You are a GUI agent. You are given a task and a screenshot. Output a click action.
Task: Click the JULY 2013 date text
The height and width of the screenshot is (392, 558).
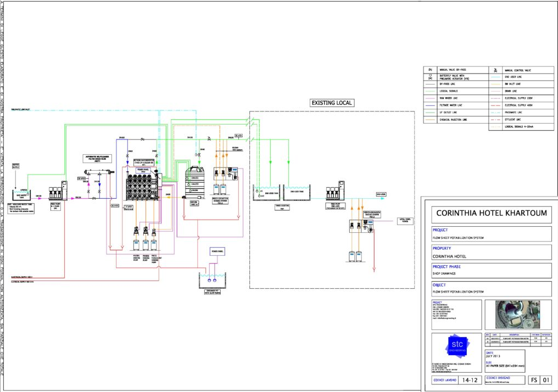tap(493, 356)
